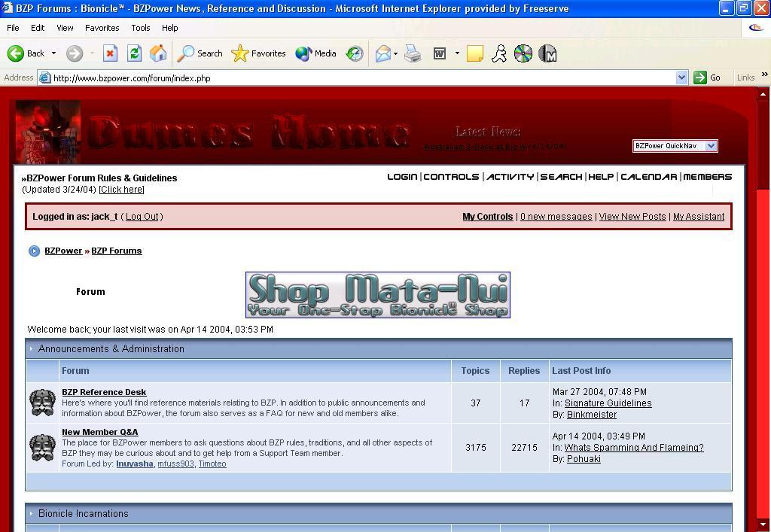This screenshot has width=771, height=532.
Task: View Binkmeister's profile link
Action: click(x=592, y=415)
